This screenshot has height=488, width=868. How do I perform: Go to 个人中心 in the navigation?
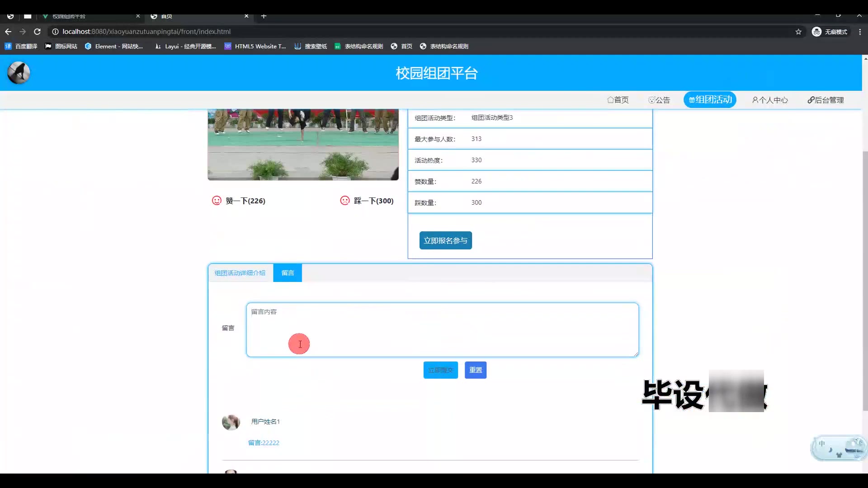click(x=770, y=100)
